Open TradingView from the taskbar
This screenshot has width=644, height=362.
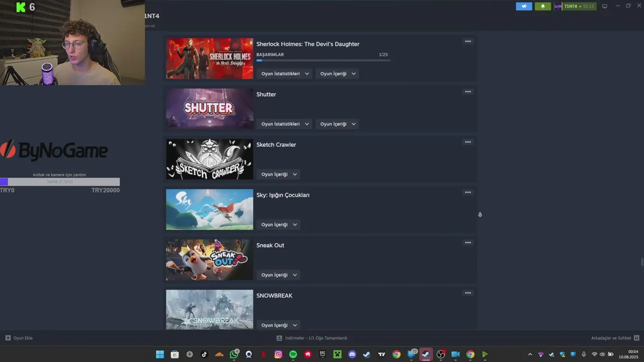click(381, 354)
